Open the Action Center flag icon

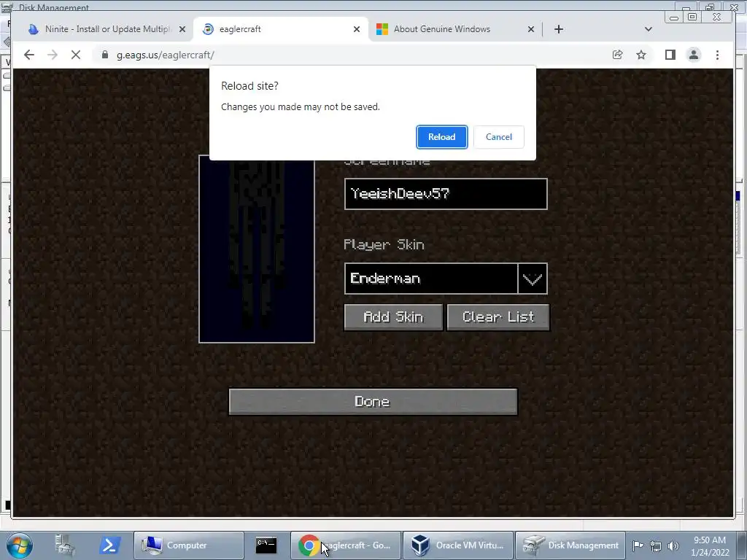click(638, 545)
